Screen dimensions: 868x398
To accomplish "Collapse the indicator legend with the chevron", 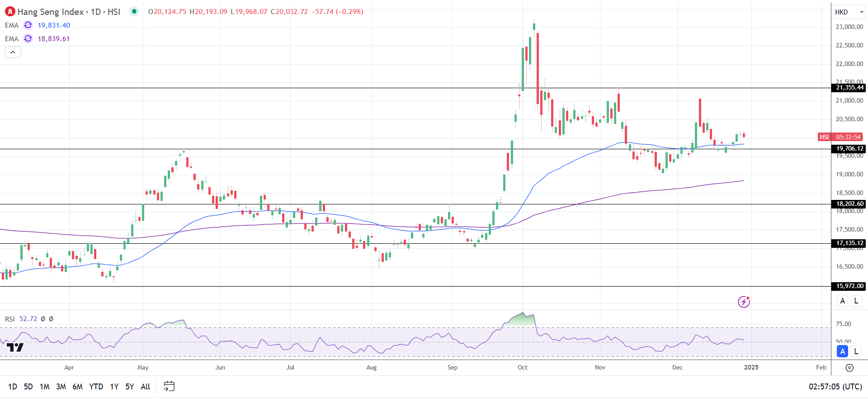I will [13, 52].
